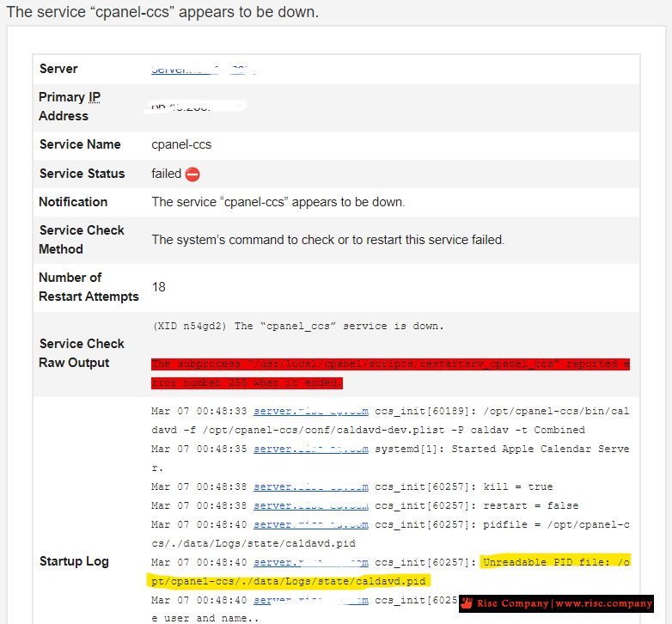Click the 'Service Name' label
Viewport: 672px width, 624px height.
(80, 144)
